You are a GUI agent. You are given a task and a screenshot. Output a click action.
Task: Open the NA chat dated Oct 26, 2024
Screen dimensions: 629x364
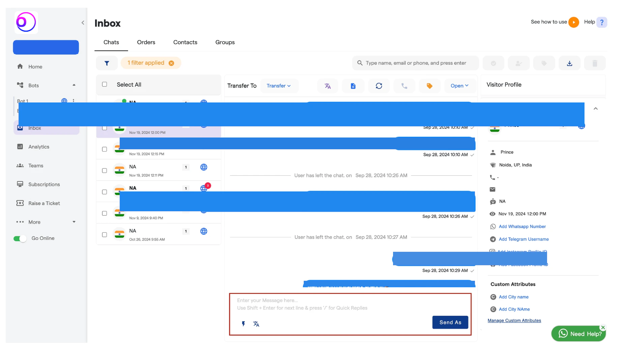click(158, 234)
